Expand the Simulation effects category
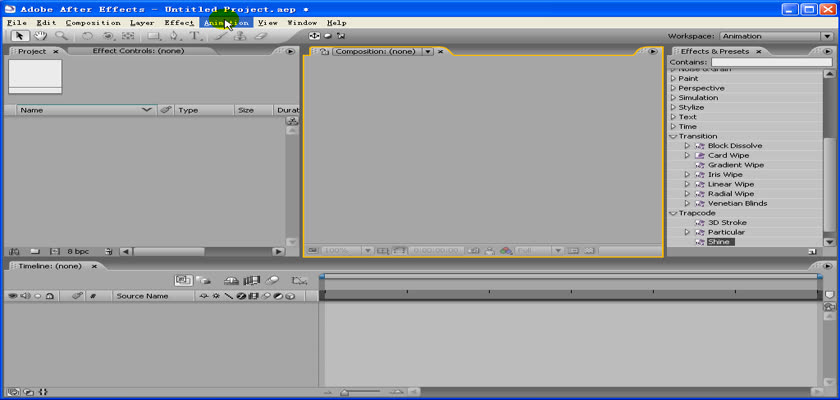The height and width of the screenshot is (400, 840). tap(674, 97)
